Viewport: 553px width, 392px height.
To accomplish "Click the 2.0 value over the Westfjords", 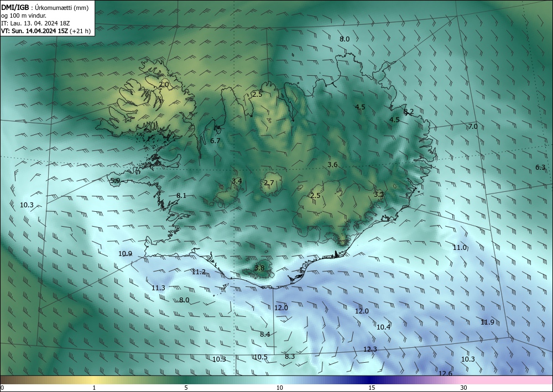I will click(164, 85).
